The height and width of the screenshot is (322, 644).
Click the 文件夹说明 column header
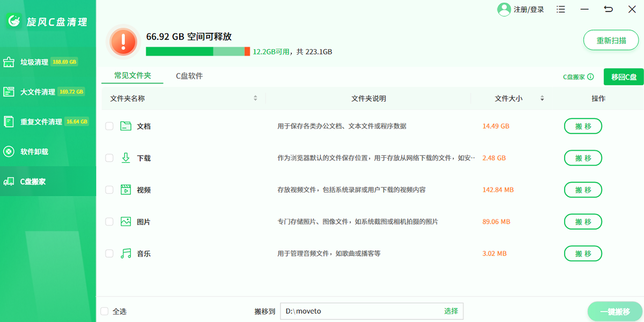click(x=369, y=99)
